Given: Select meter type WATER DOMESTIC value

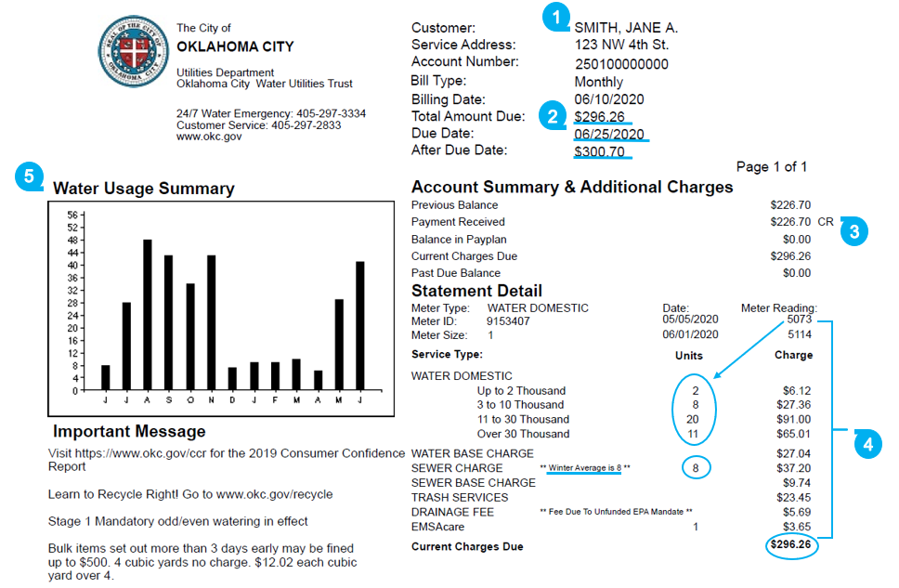Looking at the screenshot, I should [538, 308].
